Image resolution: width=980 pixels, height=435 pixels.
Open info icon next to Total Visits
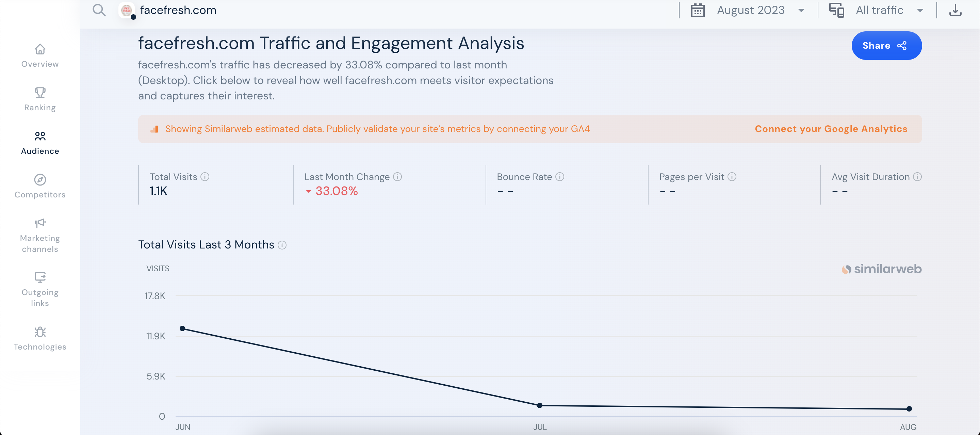(x=205, y=177)
